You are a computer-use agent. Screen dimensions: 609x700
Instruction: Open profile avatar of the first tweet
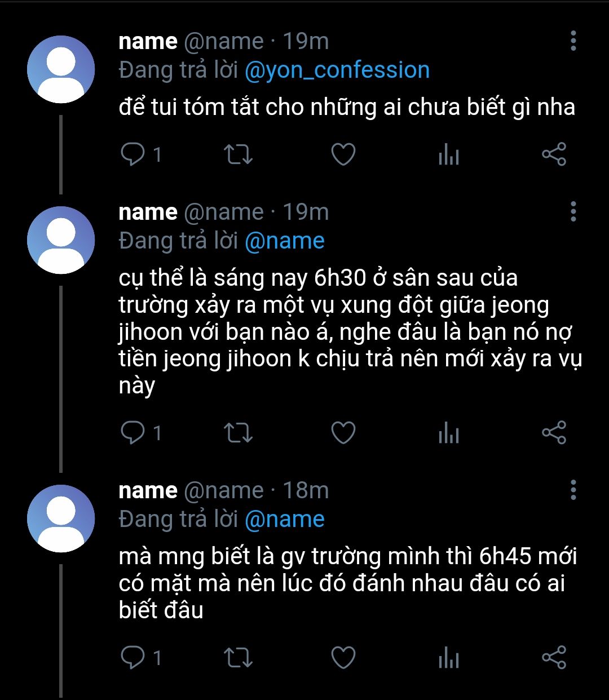click(61, 69)
